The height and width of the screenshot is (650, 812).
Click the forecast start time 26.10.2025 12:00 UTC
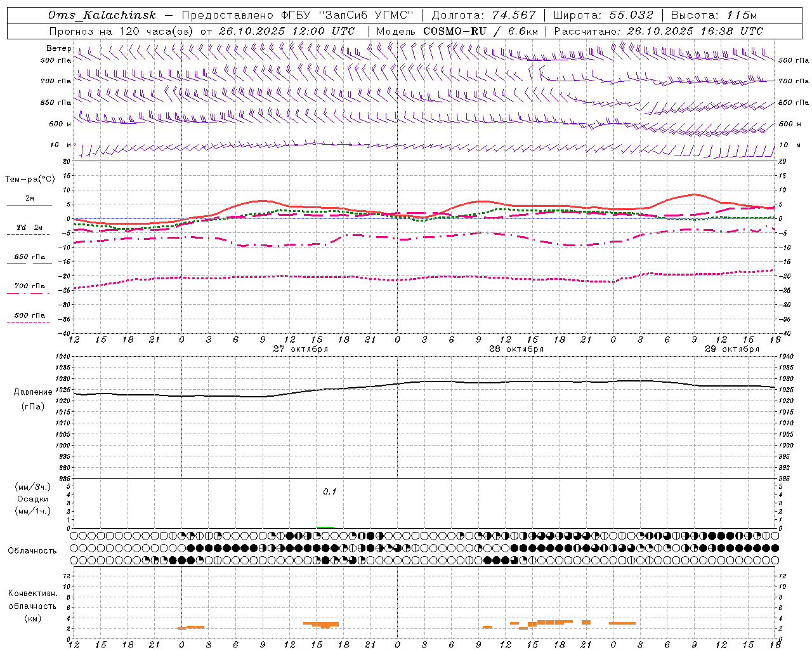[x=287, y=31]
